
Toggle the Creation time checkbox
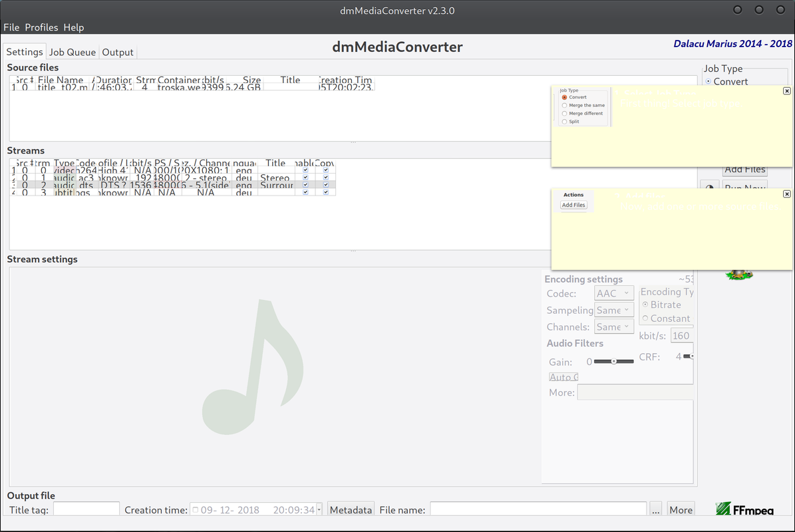[x=195, y=509]
